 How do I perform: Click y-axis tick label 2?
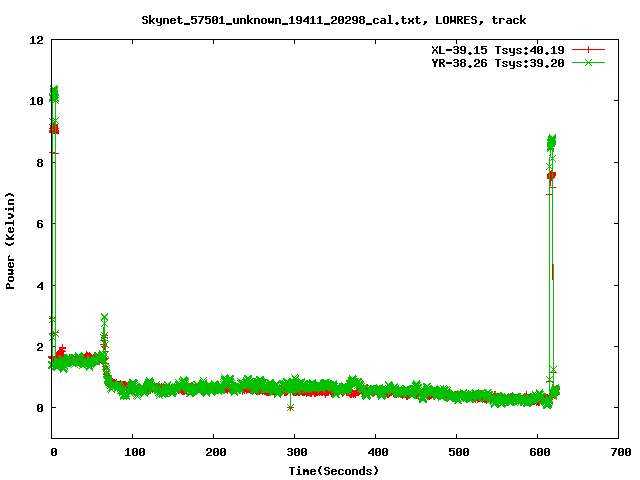pos(40,347)
